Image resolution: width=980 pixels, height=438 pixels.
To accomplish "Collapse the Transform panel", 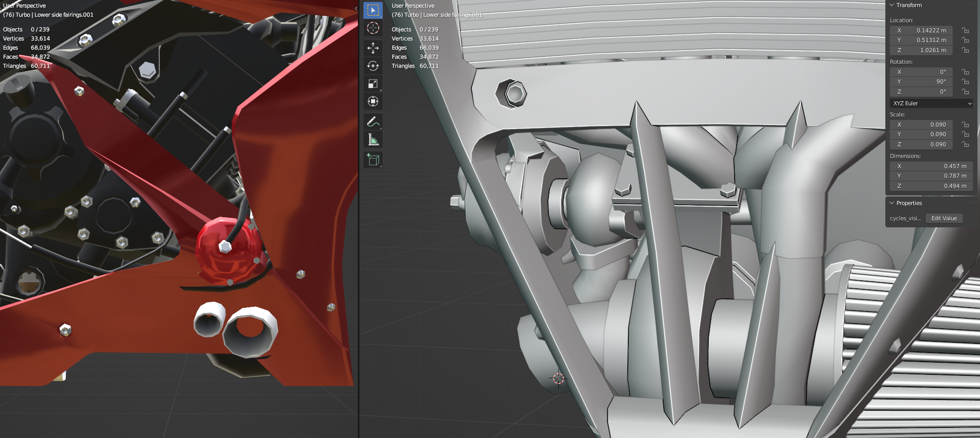I will point(892,5).
